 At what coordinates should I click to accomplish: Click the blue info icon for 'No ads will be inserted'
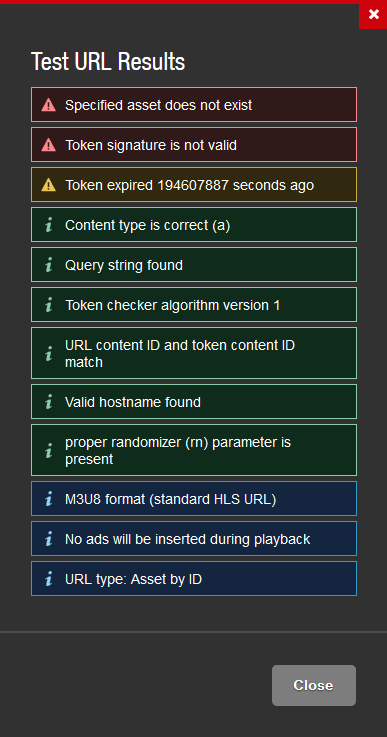pos(48,539)
